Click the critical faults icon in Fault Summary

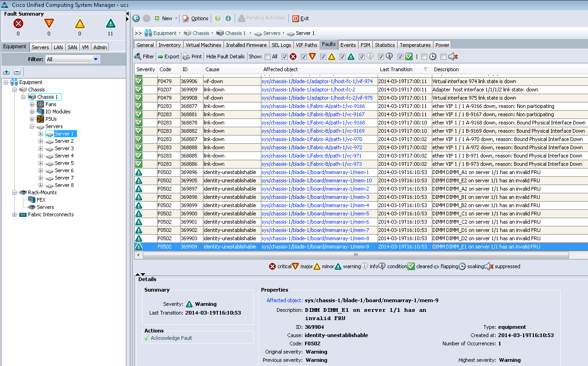tap(18, 23)
